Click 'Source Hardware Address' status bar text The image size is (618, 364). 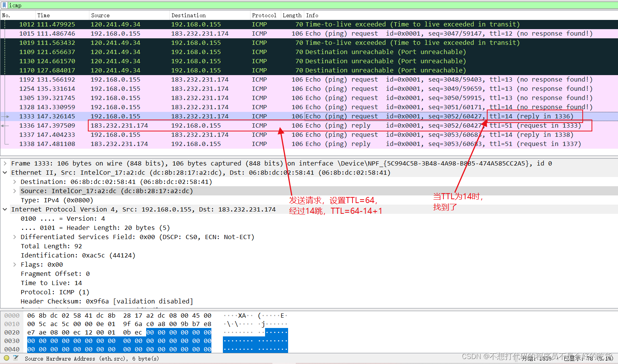[x=92, y=359]
